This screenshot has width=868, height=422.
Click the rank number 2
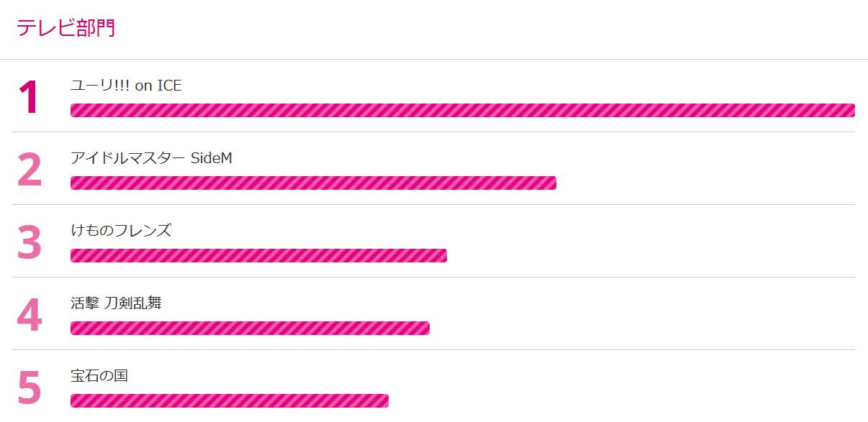[30, 170]
